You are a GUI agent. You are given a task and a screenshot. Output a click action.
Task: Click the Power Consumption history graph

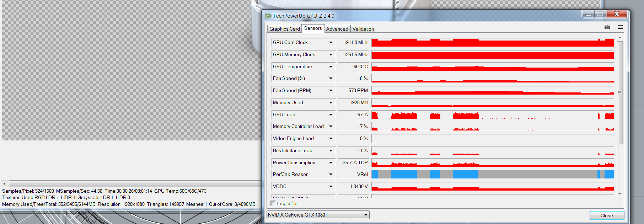493,162
